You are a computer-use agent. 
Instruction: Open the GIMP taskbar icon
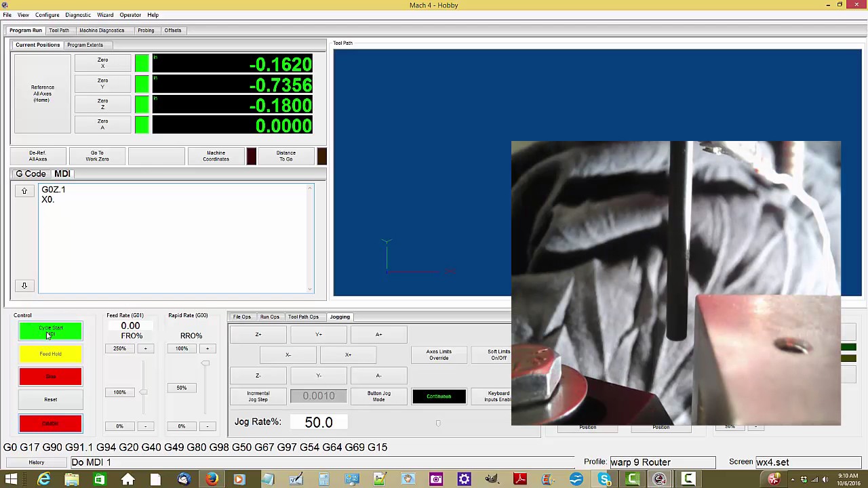click(492, 479)
